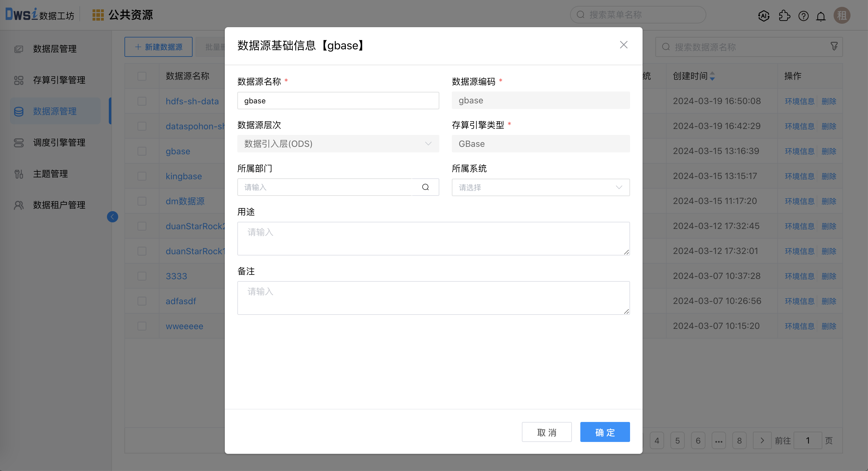Click inside the 用途 text area
This screenshot has width=868, height=471.
click(433, 238)
